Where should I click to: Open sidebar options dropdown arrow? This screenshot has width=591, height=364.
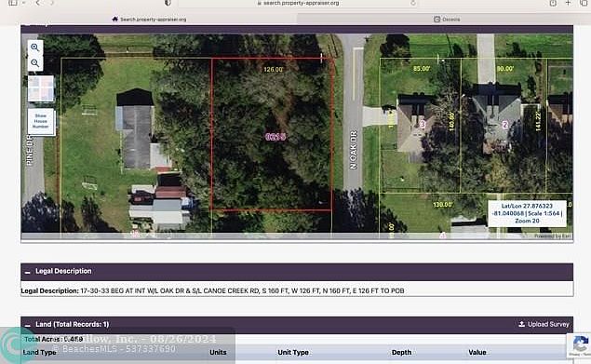coord(23,3)
